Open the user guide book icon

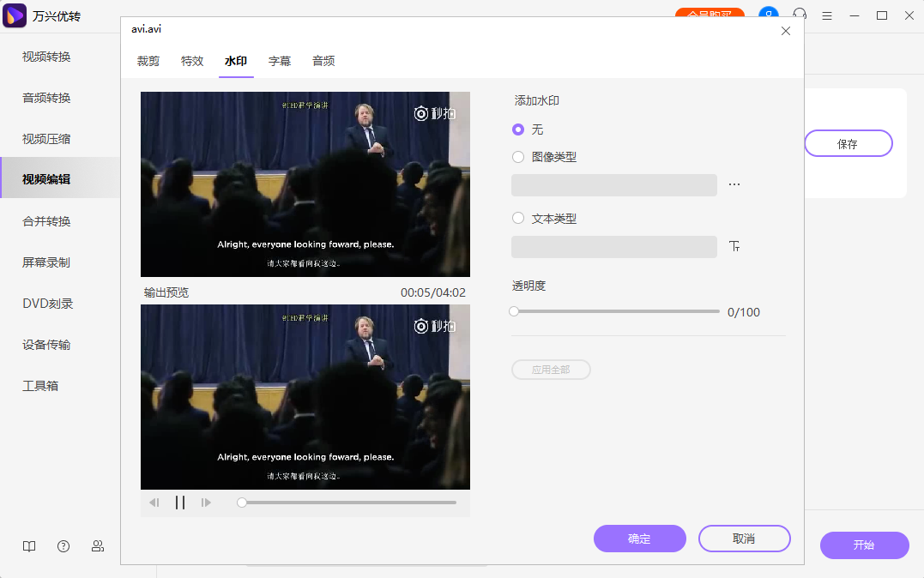[29, 546]
